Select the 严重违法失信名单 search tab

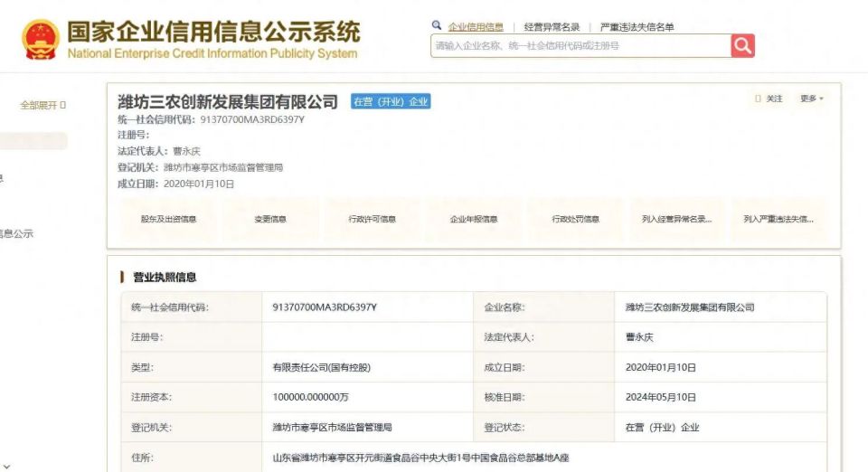click(637, 26)
